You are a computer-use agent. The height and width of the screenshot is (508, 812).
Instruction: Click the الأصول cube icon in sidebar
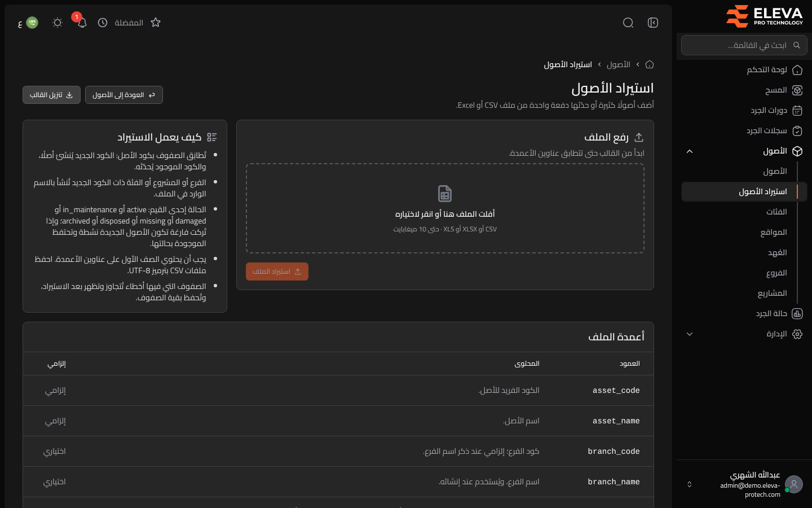coord(797,151)
